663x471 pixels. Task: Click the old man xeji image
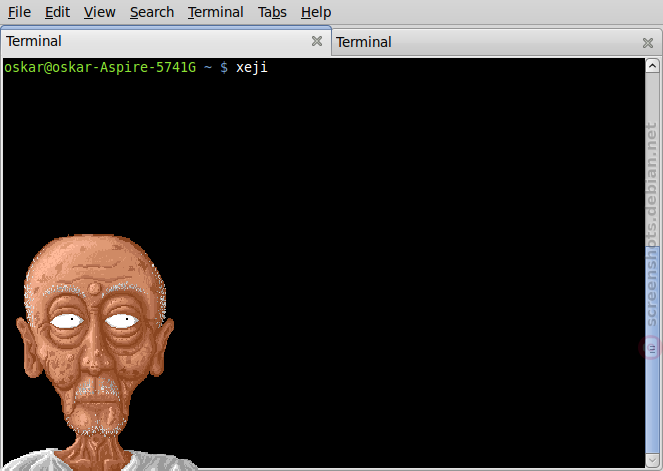click(x=98, y=352)
